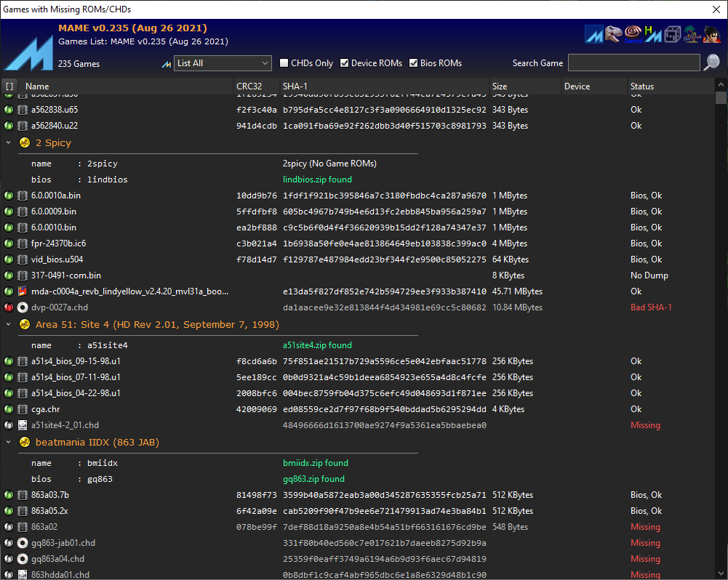This screenshot has width=728, height=580.
Task: Select the HBMAME icon with green H
Action: click(x=652, y=34)
